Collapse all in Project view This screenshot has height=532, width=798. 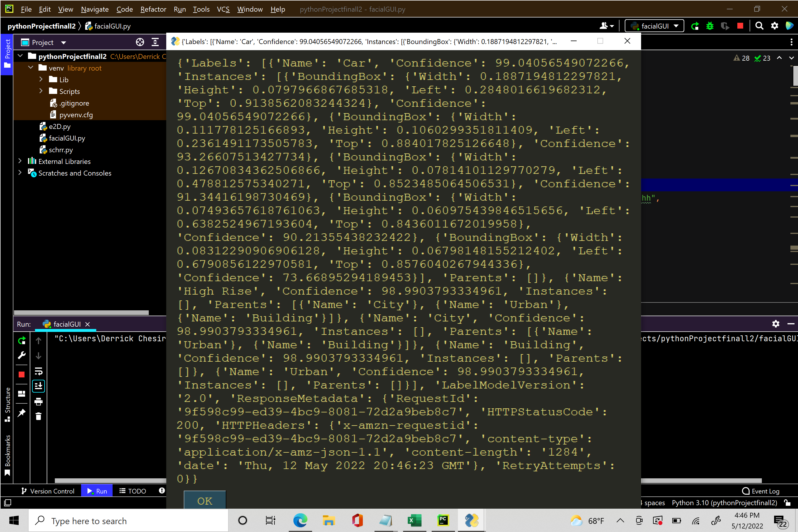(x=155, y=42)
